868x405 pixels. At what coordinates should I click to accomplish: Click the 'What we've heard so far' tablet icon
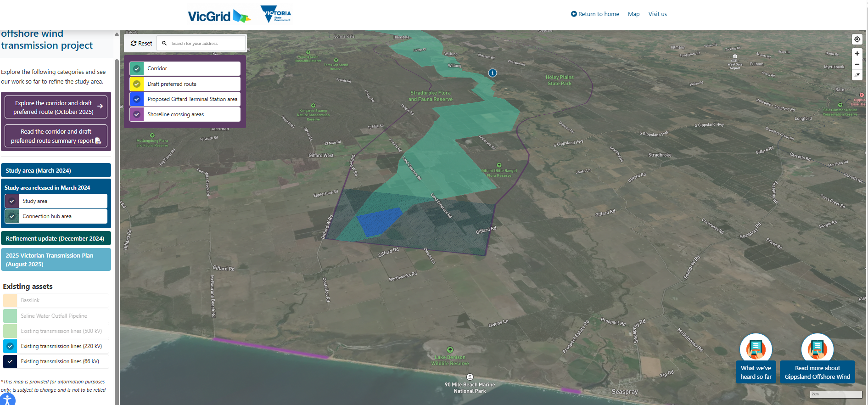(x=756, y=349)
